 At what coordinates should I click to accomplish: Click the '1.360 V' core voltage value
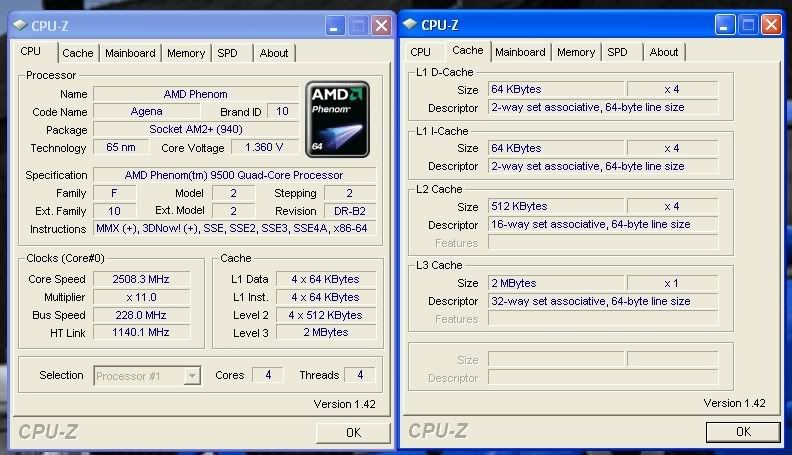coord(265,147)
